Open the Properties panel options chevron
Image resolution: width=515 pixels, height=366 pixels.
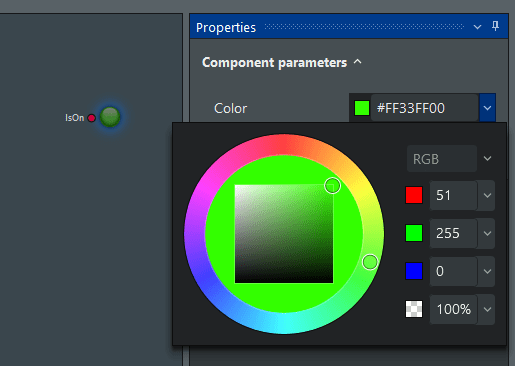[477, 27]
